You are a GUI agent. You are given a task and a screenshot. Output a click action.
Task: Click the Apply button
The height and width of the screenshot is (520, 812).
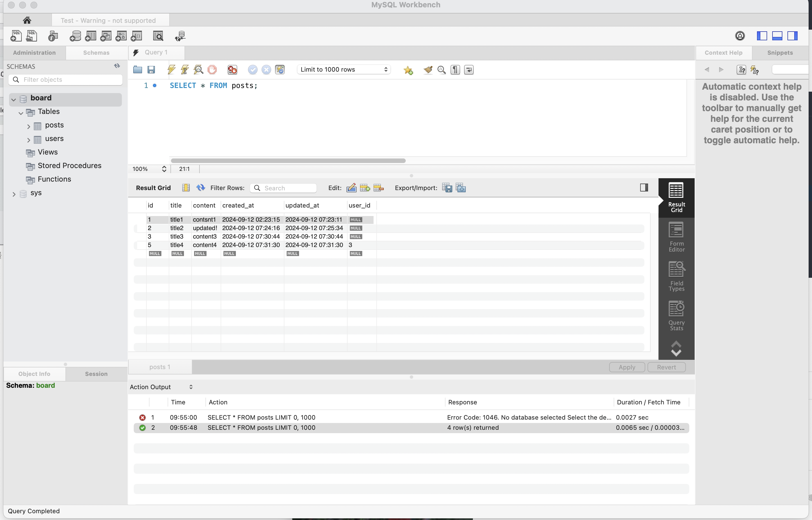click(627, 367)
